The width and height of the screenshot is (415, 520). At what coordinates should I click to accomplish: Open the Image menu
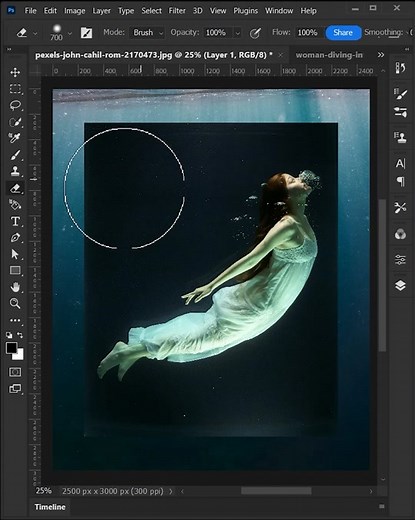click(x=75, y=11)
